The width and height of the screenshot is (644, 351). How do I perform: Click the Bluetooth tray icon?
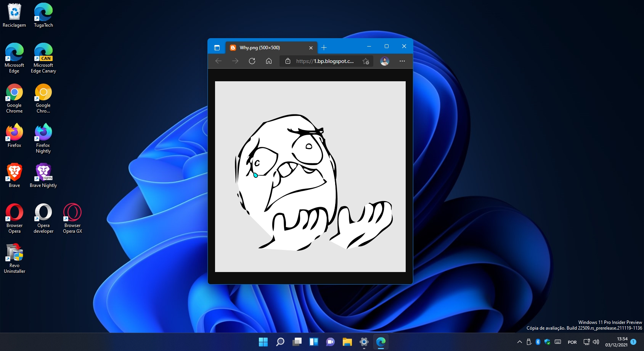pyautogui.click(x=538, y=342)
